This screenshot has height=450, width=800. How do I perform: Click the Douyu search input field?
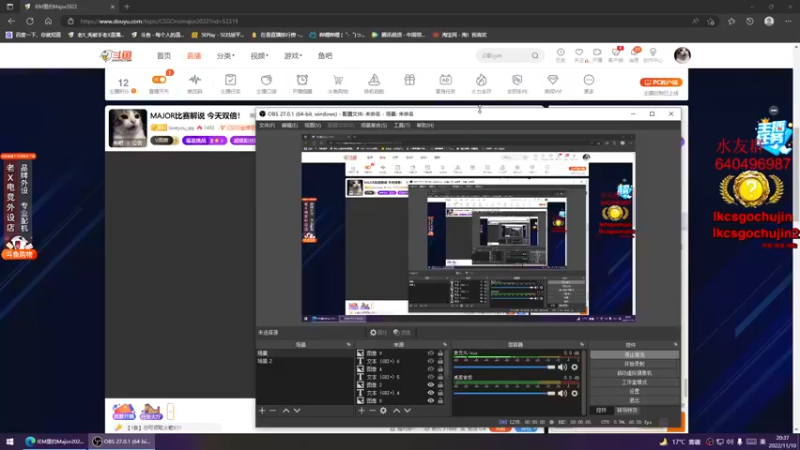tap(504, 56)
